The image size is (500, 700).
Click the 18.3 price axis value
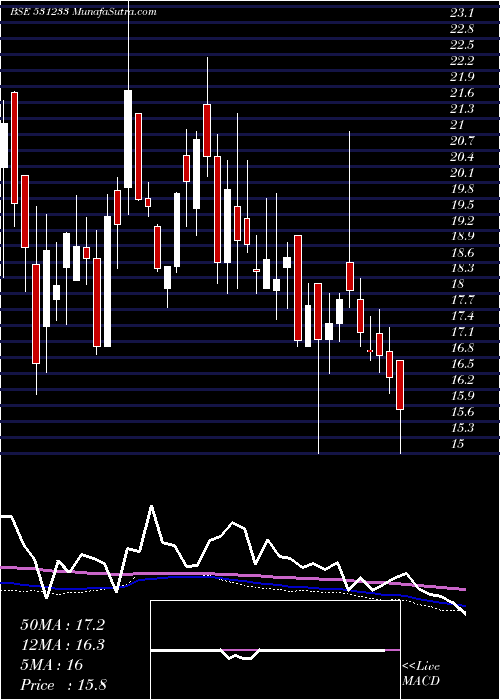pyautogui.click(x=461, y=269)
